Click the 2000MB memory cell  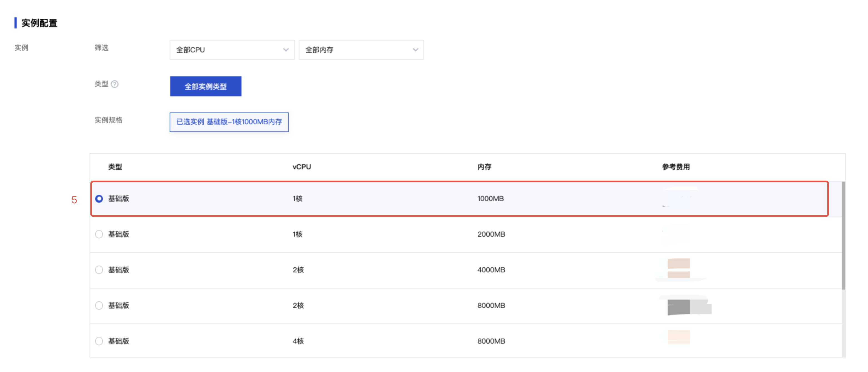click(491, 234)
